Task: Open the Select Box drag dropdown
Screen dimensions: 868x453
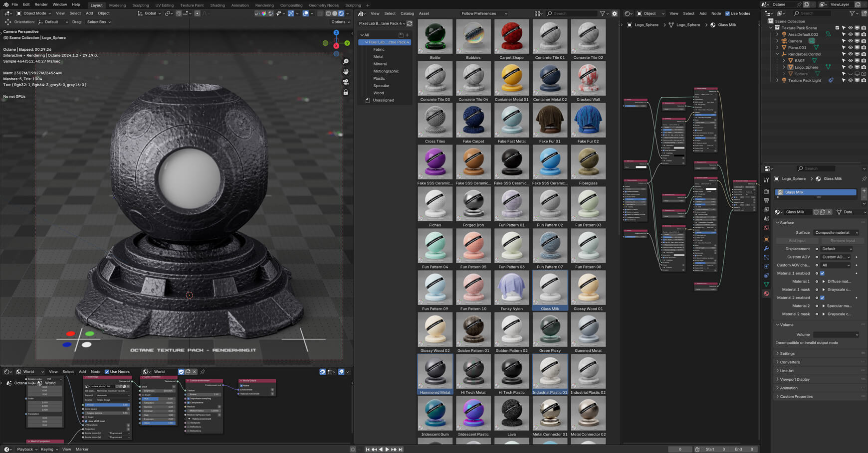Action: [99, 22]
